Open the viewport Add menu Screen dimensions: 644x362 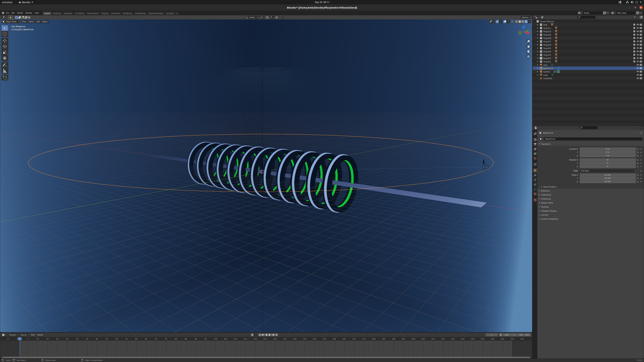coord(38,21)
